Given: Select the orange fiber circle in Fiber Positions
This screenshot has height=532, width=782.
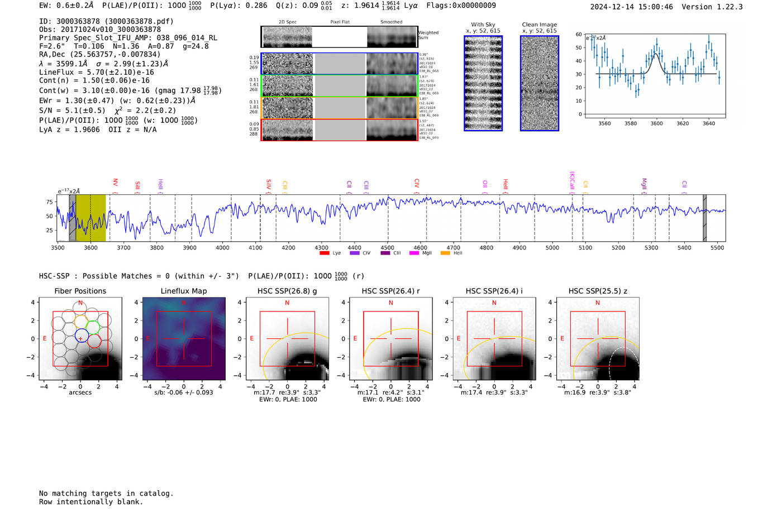Looking at the screenshot, I should point(80,322).
